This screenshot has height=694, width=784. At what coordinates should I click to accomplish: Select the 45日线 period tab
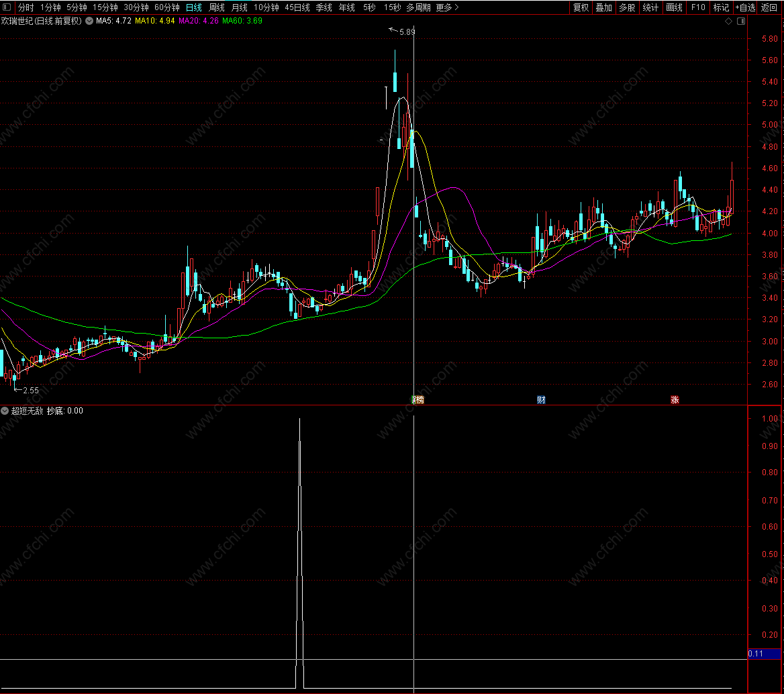coord(297,7)
